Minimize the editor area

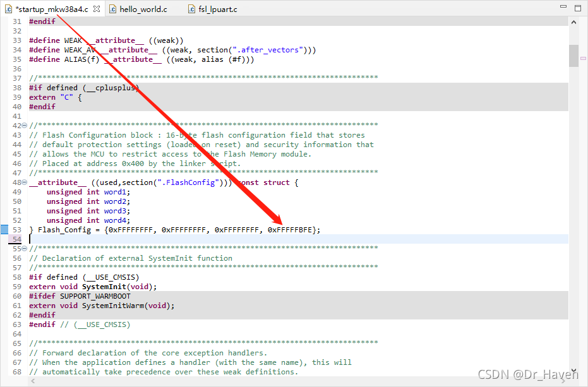click(x=563, y=7)
